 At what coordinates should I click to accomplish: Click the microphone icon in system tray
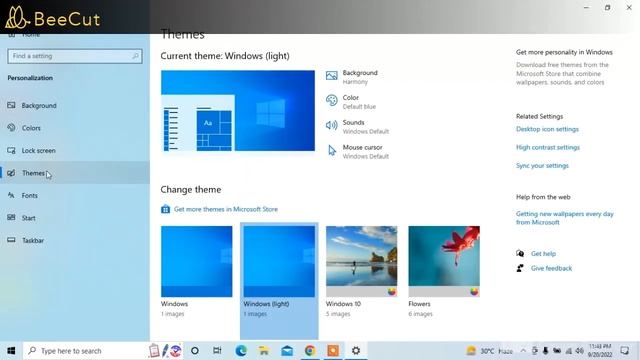click(x=545, y=351)
